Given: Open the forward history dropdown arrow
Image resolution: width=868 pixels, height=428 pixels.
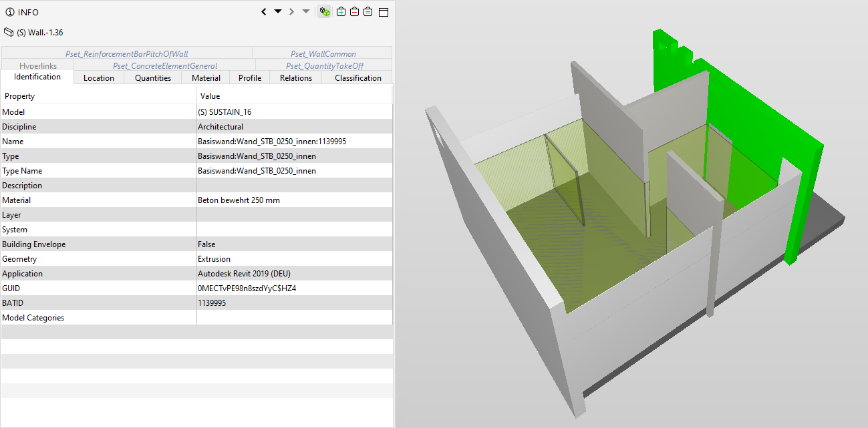Looking at the screenshot, I should tap(305, 12).
